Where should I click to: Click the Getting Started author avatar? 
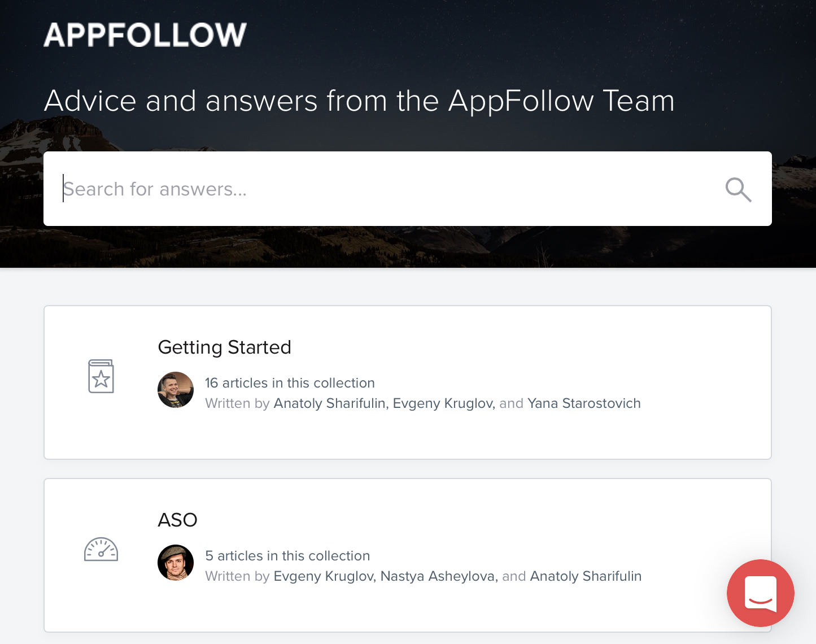coord(176,390)
